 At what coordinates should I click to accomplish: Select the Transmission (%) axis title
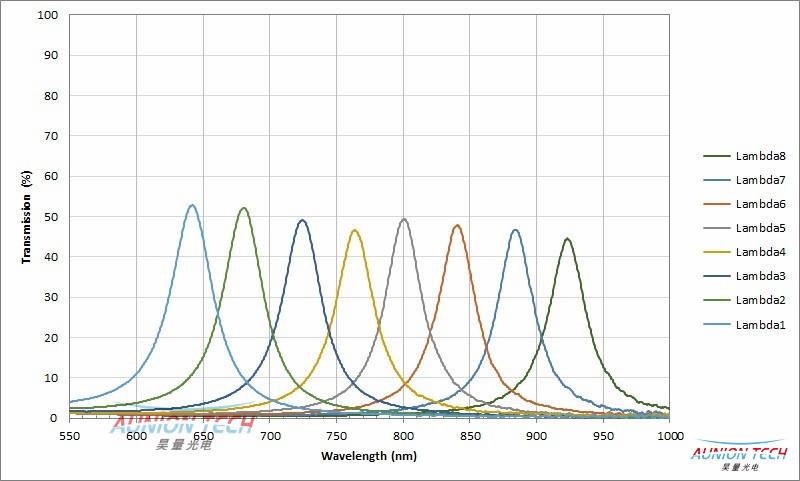[26, 216]
